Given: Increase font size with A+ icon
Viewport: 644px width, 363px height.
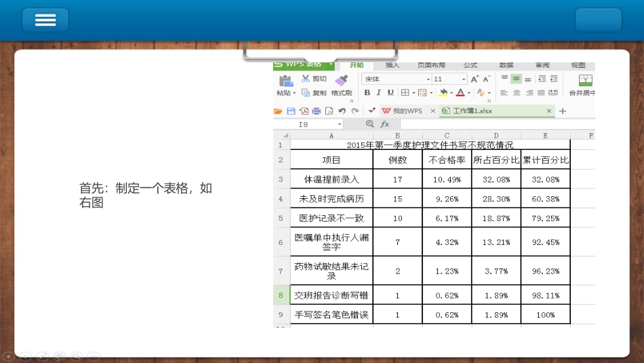Looking at the screenshot, I should pos(475,79).
